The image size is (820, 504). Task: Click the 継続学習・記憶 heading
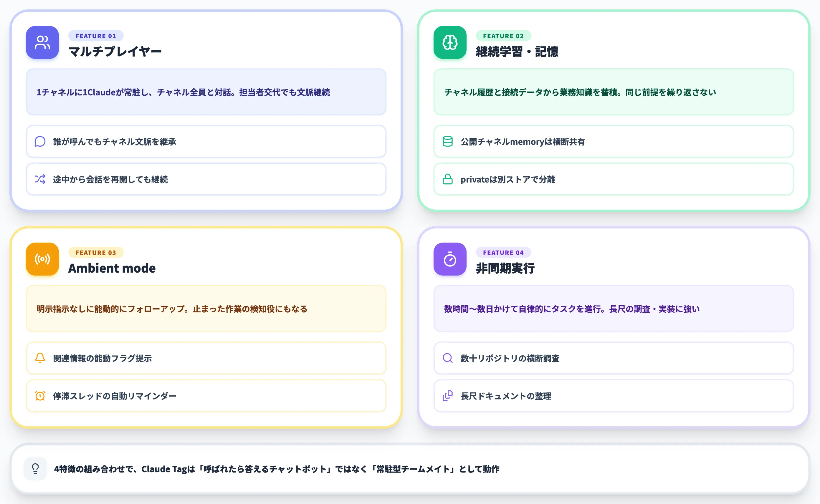click(x=517, y=52)
